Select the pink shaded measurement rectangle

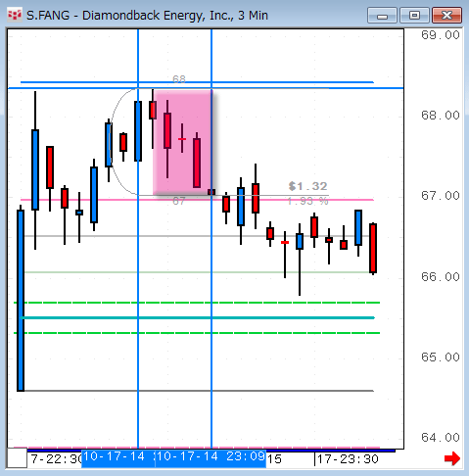[x=183, y=142]
